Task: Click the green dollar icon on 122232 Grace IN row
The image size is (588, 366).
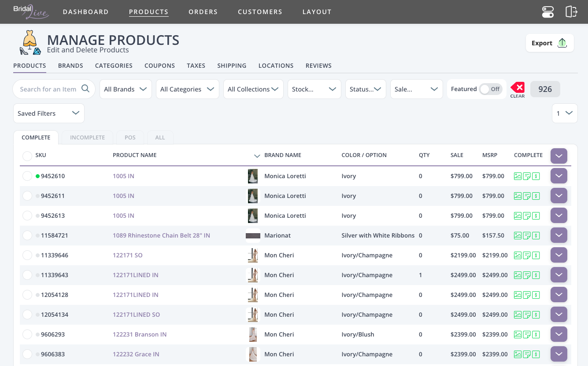Action: 536,354
